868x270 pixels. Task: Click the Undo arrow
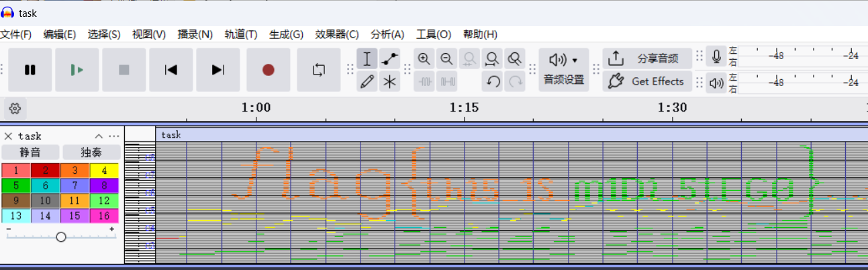493,82
